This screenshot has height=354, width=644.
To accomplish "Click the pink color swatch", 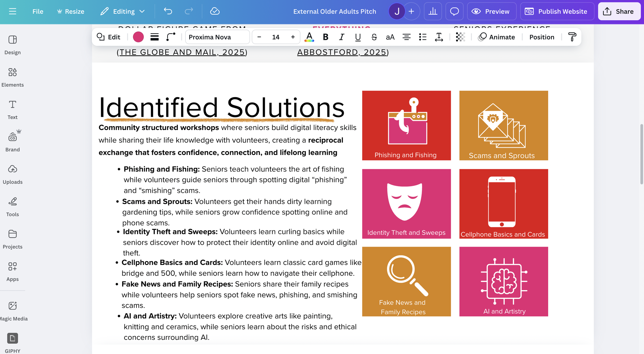I will click(x=138, y=37).
